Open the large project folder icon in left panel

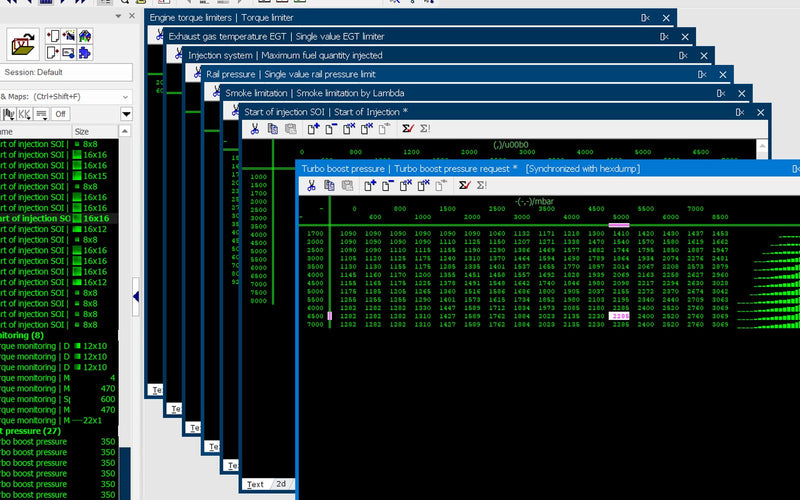click(x=23, y=44)
